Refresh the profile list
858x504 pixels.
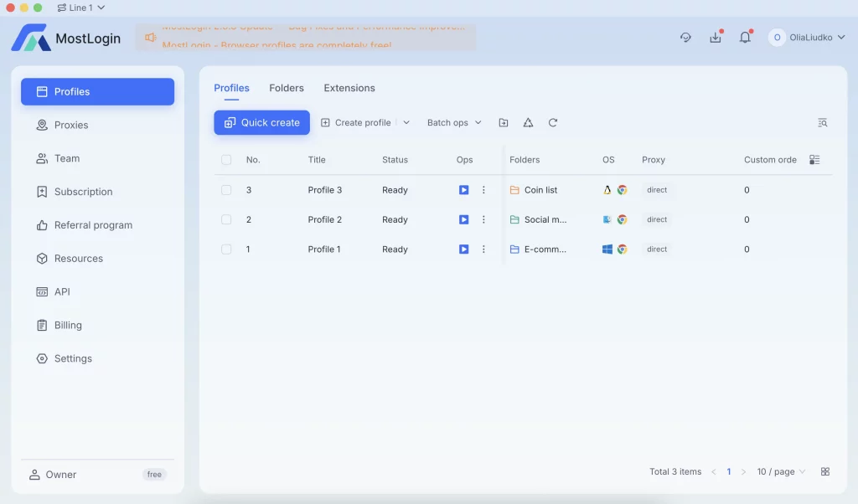553,122
